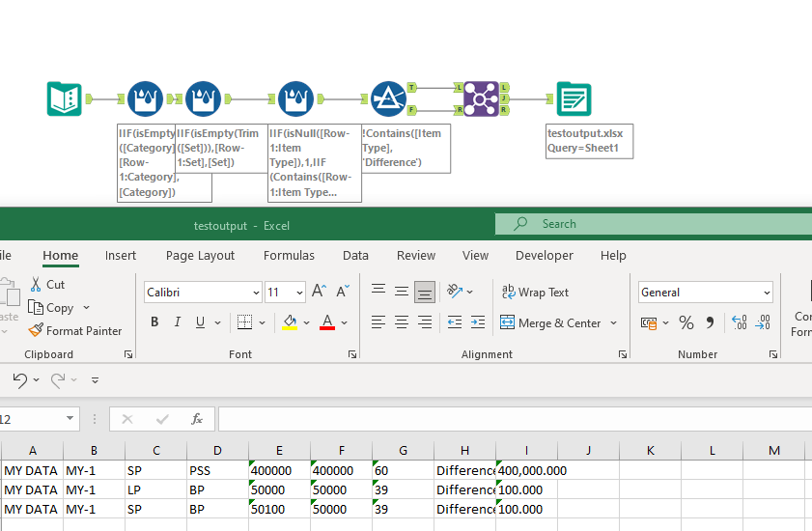
Task: Open the Merge & Center dropdown arrow
Action: coord(612,323)
